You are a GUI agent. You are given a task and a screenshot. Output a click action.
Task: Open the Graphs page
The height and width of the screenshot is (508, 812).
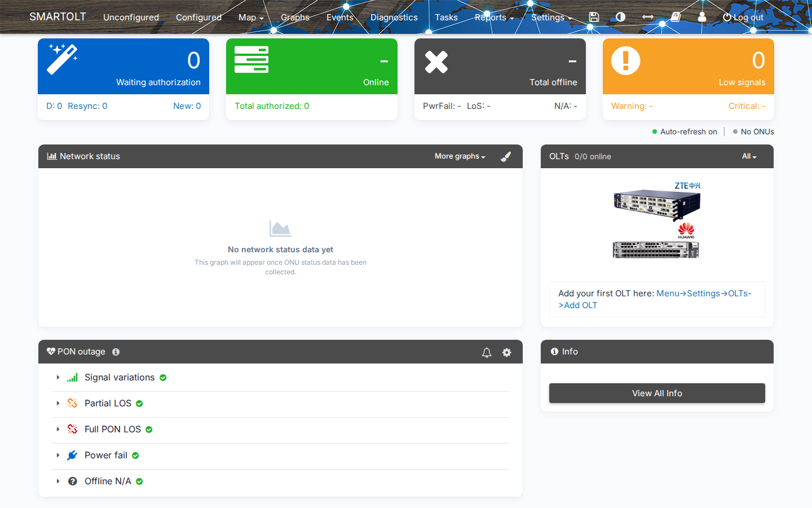295,17
